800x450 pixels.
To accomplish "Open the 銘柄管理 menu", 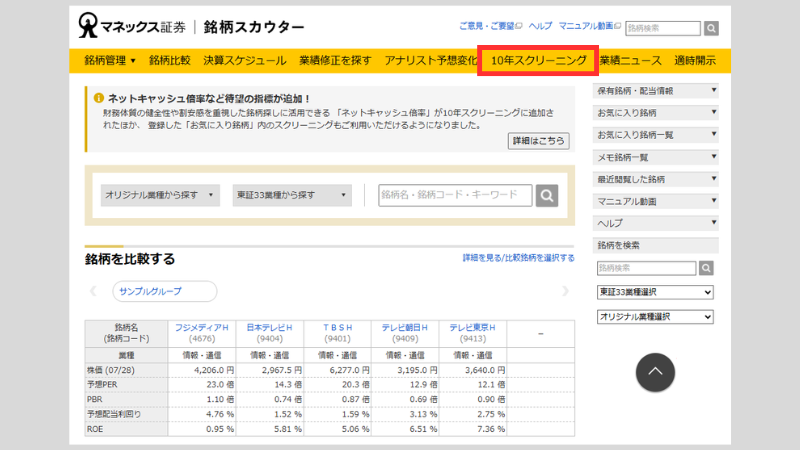I will coord(110,61).
